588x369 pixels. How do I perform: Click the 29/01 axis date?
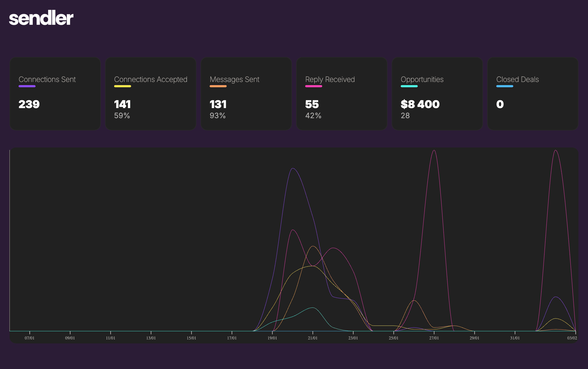pyautogui.click(x=474, y=338)
